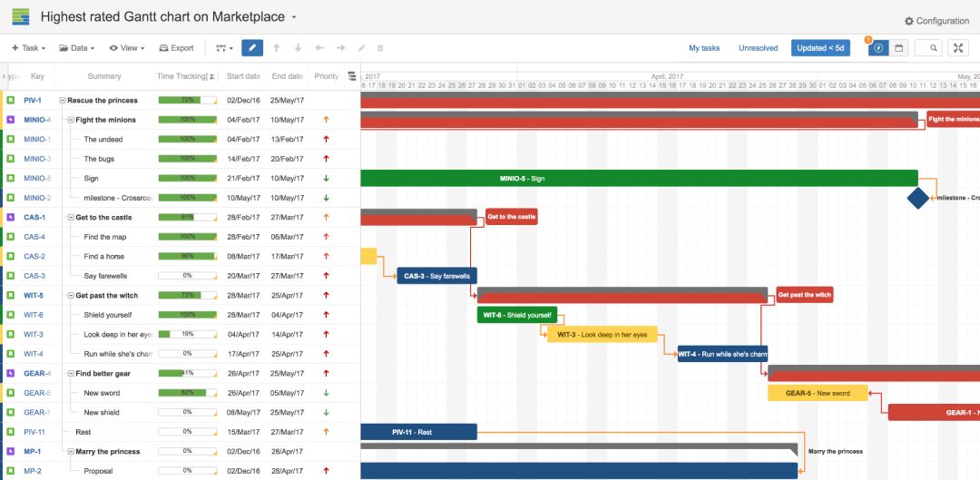This screenshot has width=980, height=480.
Task: Click the purple epic icon for GEAR-4
Action: (10, 373)
